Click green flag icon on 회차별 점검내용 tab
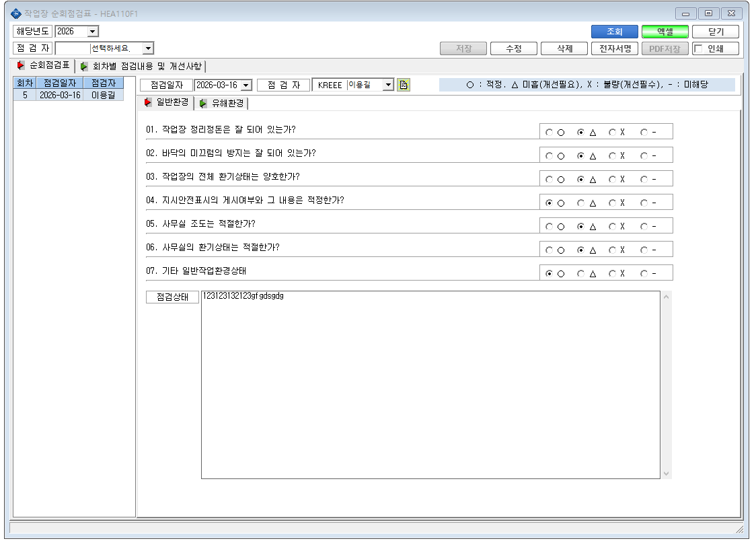This screenshot has width=756, height=541. [84, 66]
